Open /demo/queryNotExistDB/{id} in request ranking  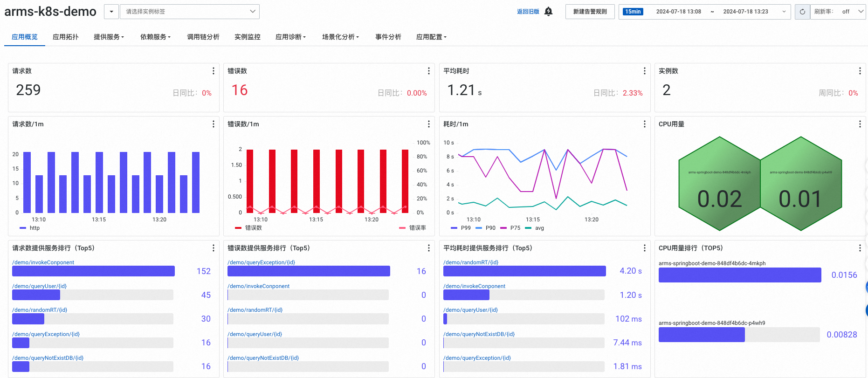48,358
